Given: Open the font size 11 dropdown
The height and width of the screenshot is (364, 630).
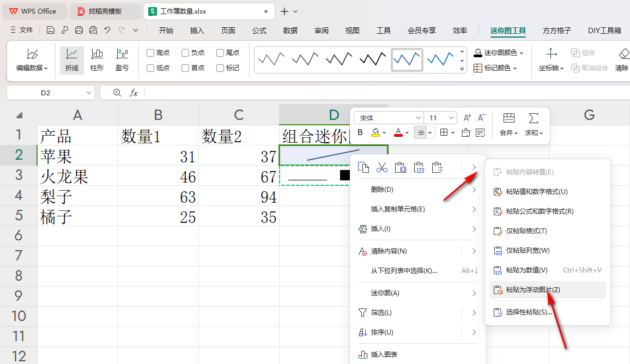Looking at the screenshot, I should (x=451, y=118).
